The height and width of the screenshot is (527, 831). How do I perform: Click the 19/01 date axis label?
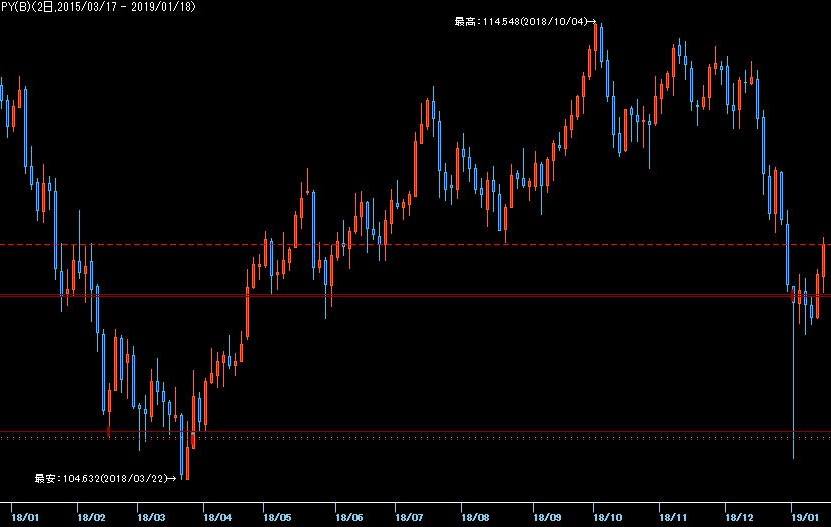coord(805,517)
